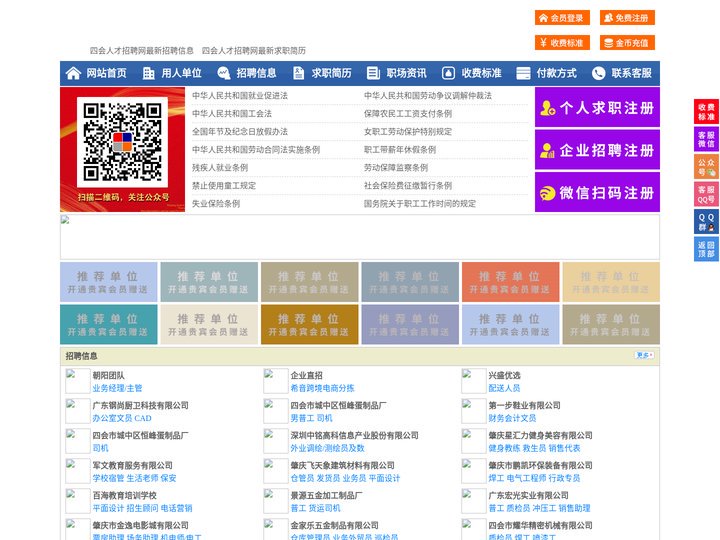720x540 pixels.
Task: Open 业务经理/主管 job under 朝阳团队
Action: point(117,388)
